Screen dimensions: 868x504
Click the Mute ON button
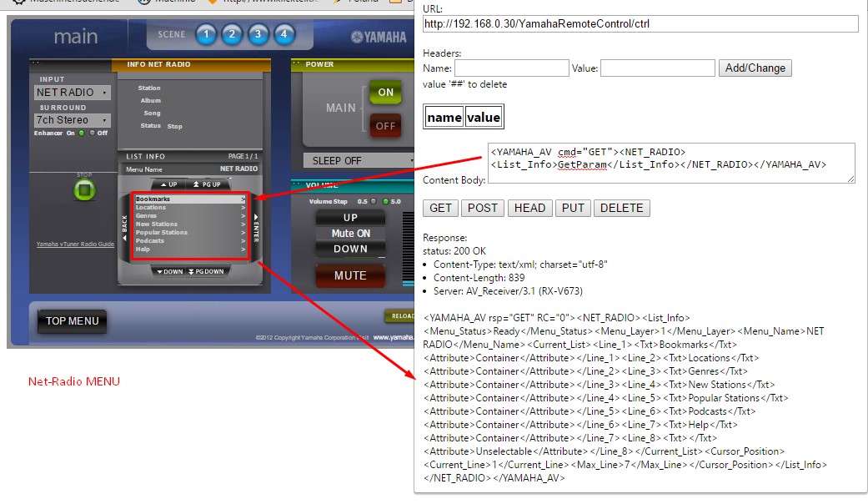[x=350, y=233]
